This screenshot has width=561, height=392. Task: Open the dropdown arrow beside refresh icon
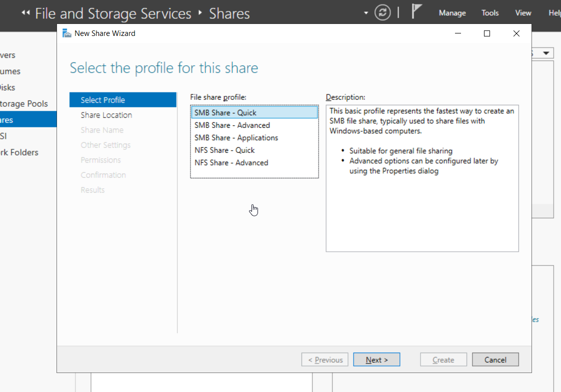(366, 13)
